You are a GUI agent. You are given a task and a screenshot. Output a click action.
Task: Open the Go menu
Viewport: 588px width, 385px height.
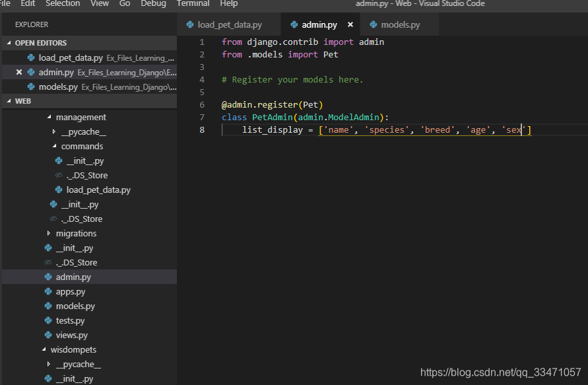(125, 3)
